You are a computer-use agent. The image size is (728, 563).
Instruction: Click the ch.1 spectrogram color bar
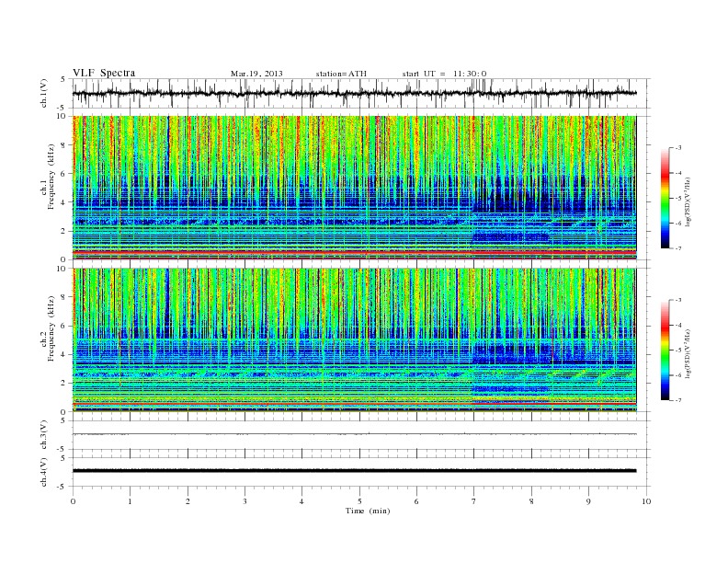click(x=665, y=198)
